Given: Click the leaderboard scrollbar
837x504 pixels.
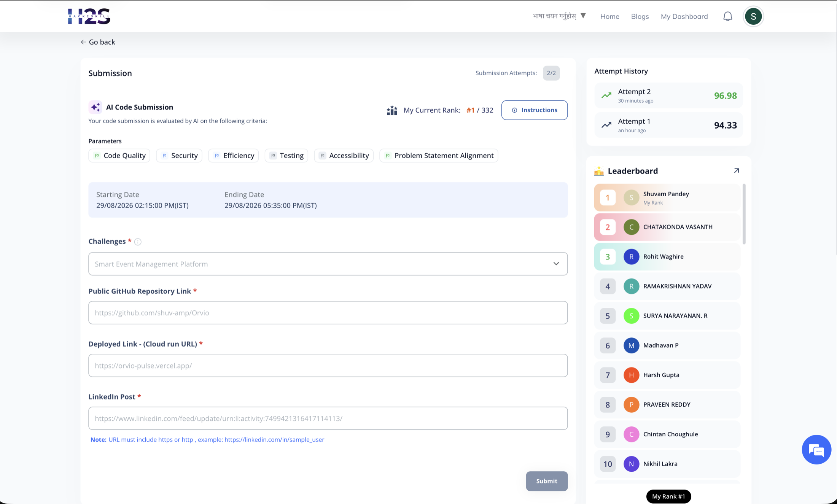Looking at the screenshot, I should 744,214.
